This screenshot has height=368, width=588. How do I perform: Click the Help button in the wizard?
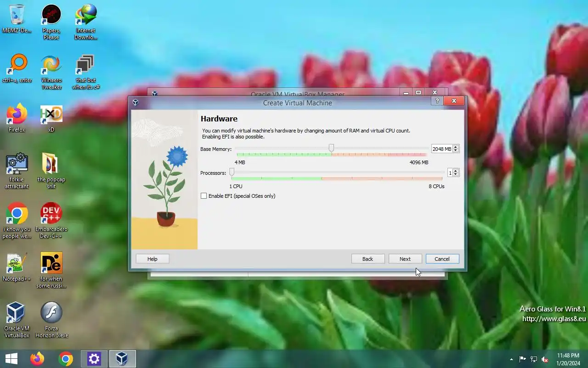click(x=153, y=259)
